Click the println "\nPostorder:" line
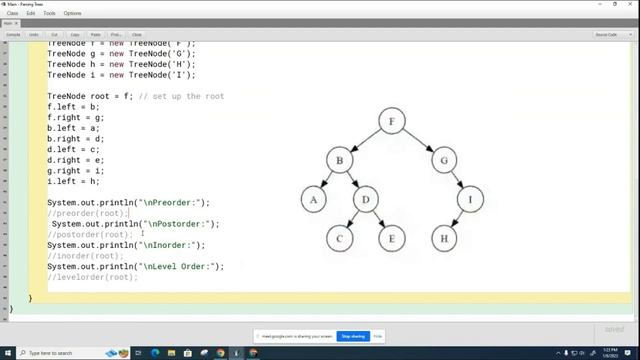Screen dimensions: 640x360 [136, 224]
